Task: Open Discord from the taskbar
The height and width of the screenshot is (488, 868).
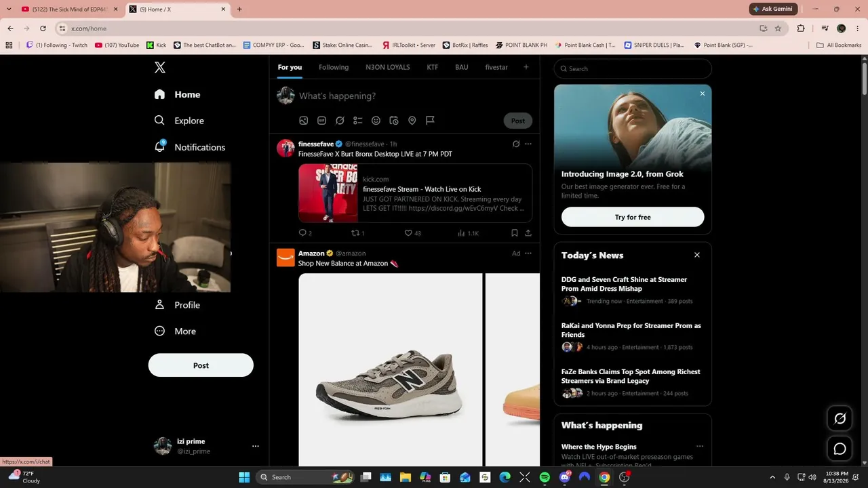Action: pos(565,477)
